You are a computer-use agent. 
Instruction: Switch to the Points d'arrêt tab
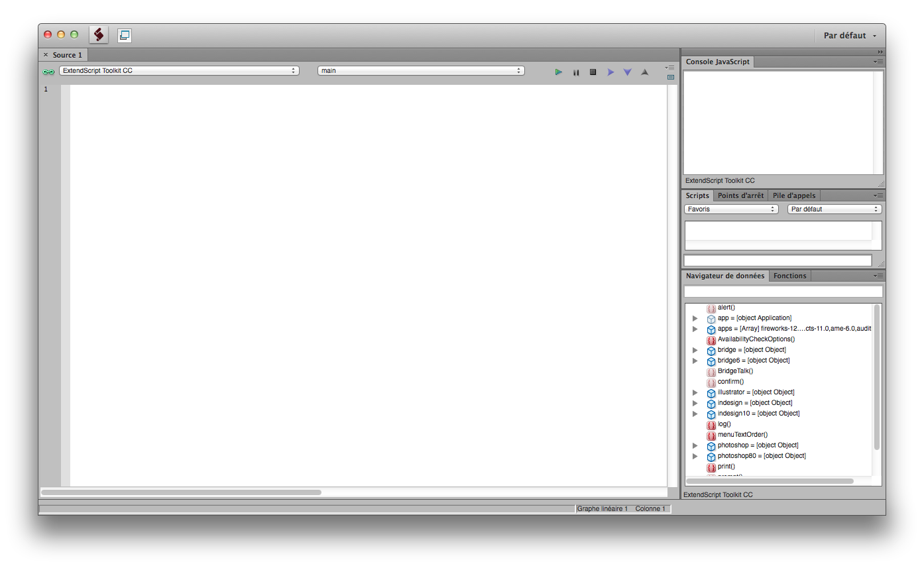pyautogui.click(x=741, y=196)
